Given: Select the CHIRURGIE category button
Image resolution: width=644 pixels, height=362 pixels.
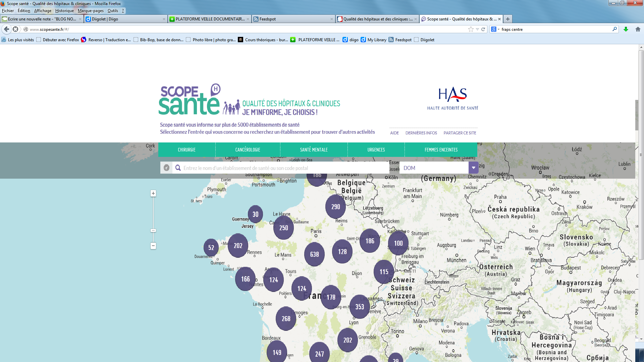Looking at the screenshot, I should (x=186, y=150).
